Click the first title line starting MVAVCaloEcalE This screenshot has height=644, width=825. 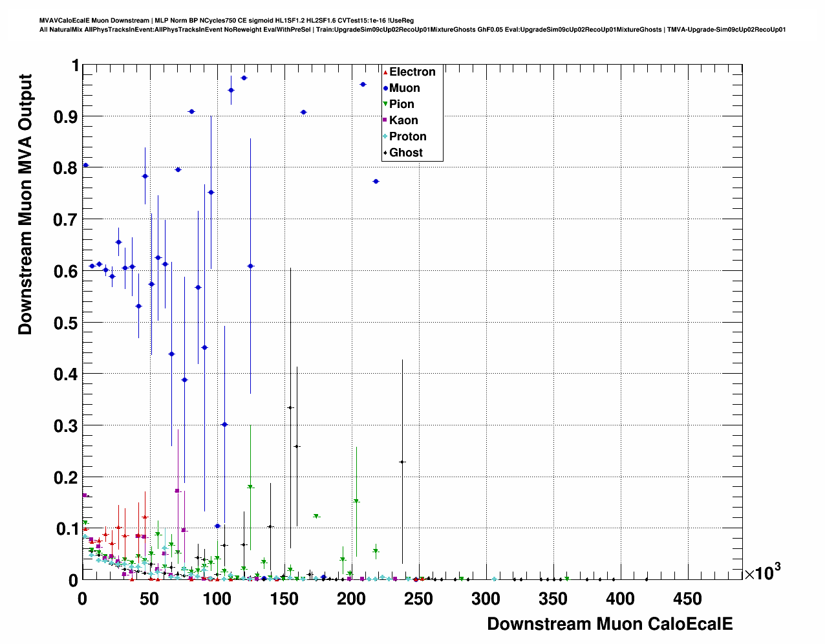(x=226, y=21)
